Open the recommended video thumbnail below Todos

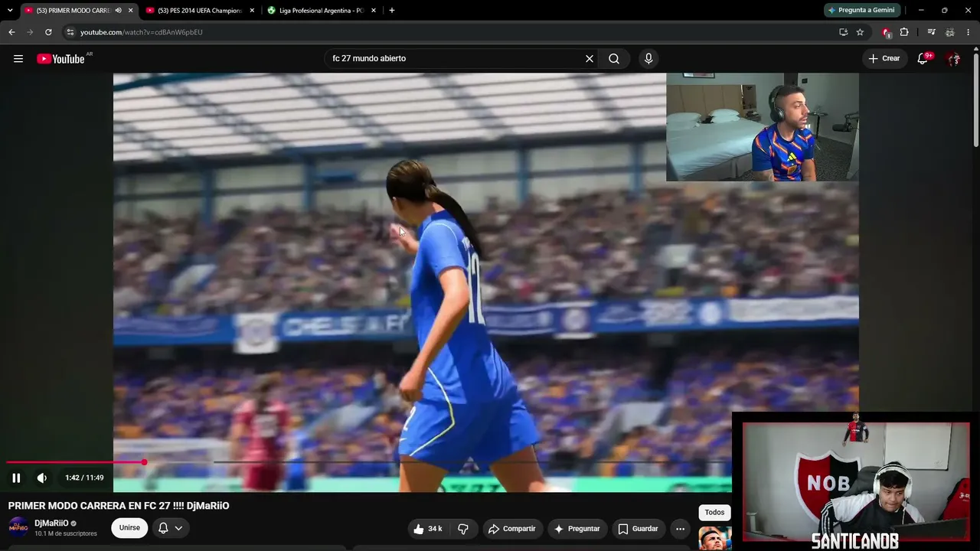715,538
